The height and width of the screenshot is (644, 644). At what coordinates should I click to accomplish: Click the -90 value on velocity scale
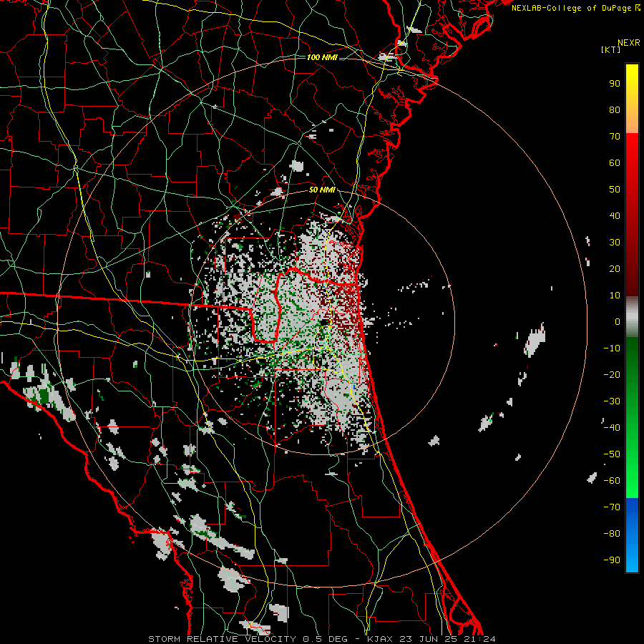[612, 560]
